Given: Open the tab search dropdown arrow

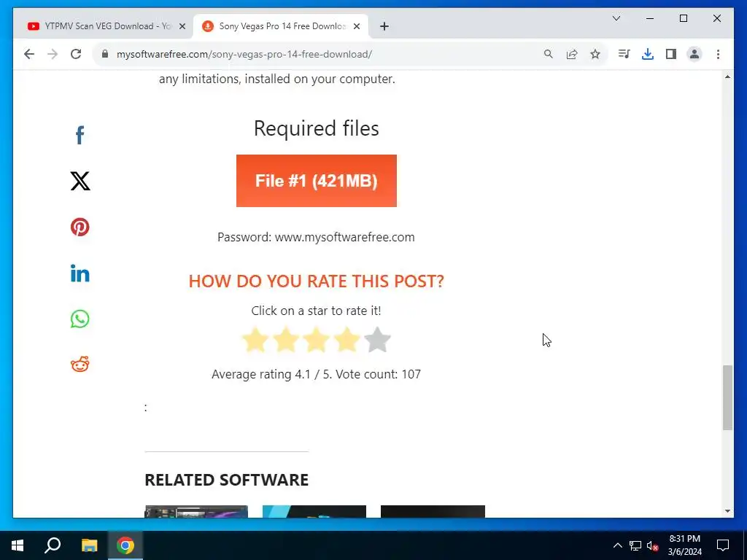Looking at the screenshot, I should [616, 18].
